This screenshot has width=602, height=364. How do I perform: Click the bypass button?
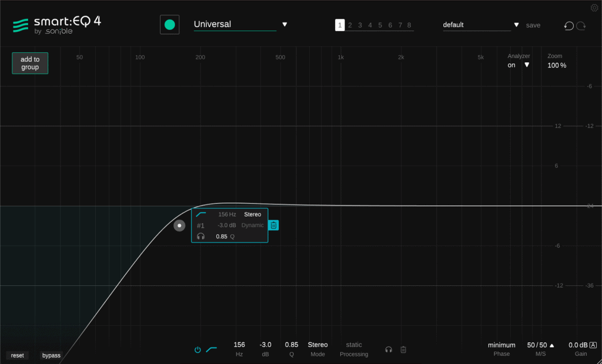click(51, 355)
